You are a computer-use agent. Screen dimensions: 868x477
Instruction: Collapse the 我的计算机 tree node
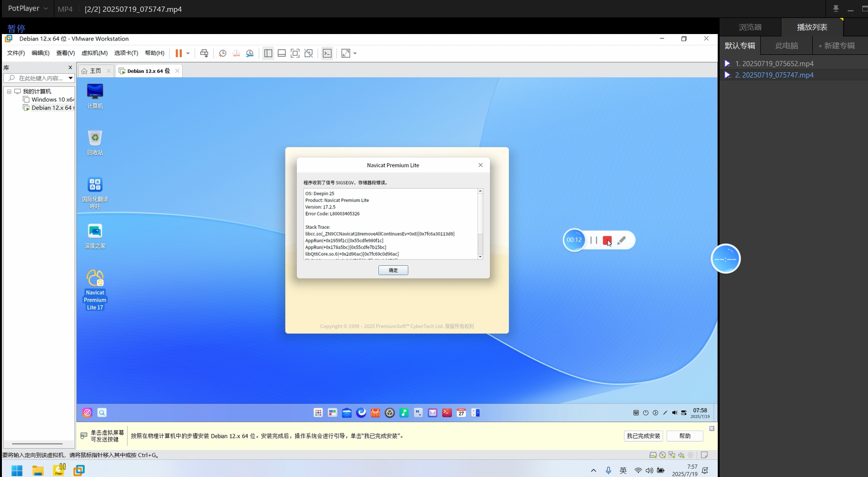click(x=9, y=91)
